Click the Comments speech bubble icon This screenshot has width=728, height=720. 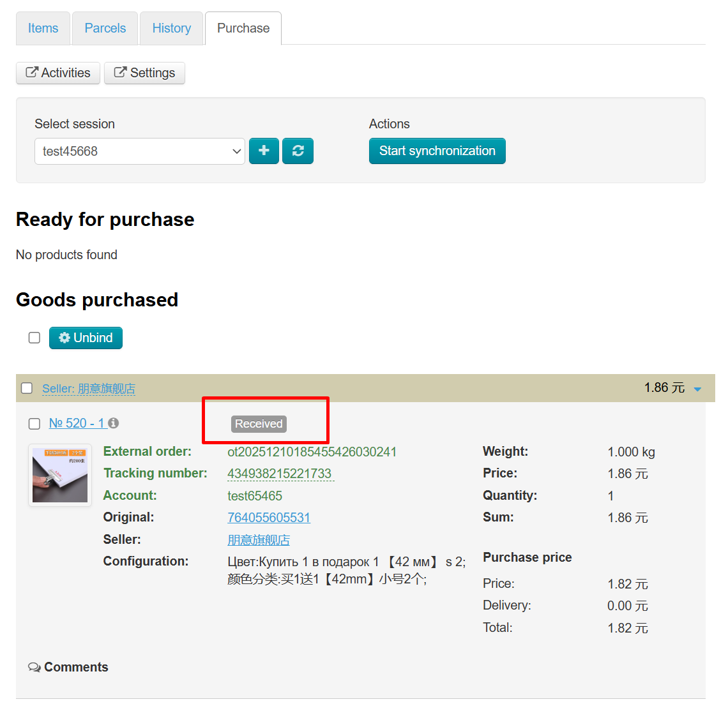[x=34, y=667]
